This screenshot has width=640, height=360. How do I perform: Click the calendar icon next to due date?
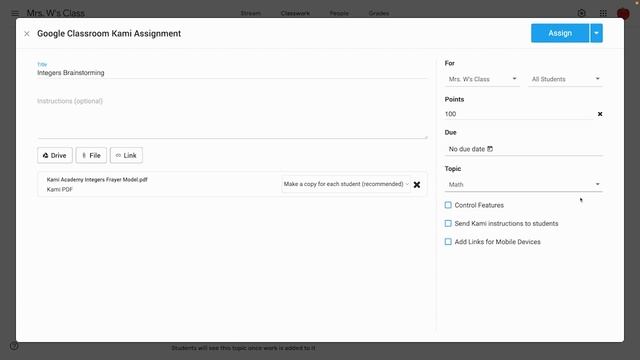[490, 149]
